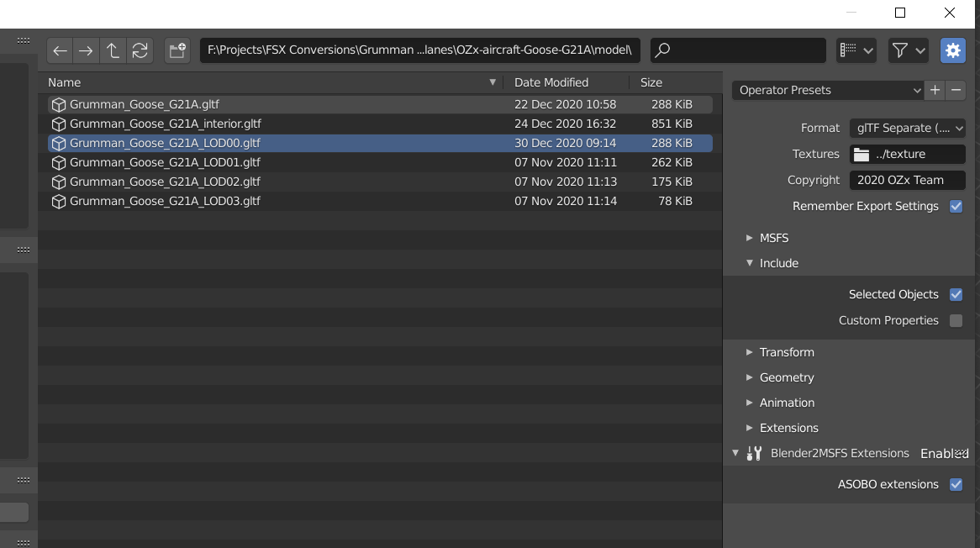Go up to parent directory
The image size is (980, 548).
click(x=113, y=50)
